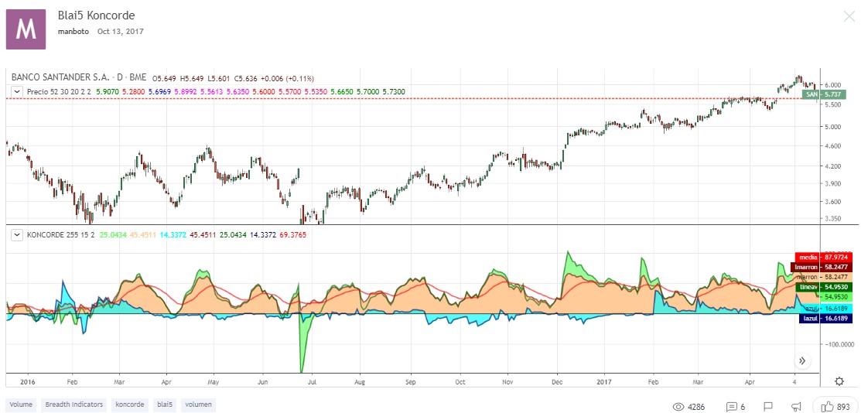The width and height of the screenshot is (868, 413).
Task: Click the dark red lmarron 58.2477 label
Action: coord(822,267)
